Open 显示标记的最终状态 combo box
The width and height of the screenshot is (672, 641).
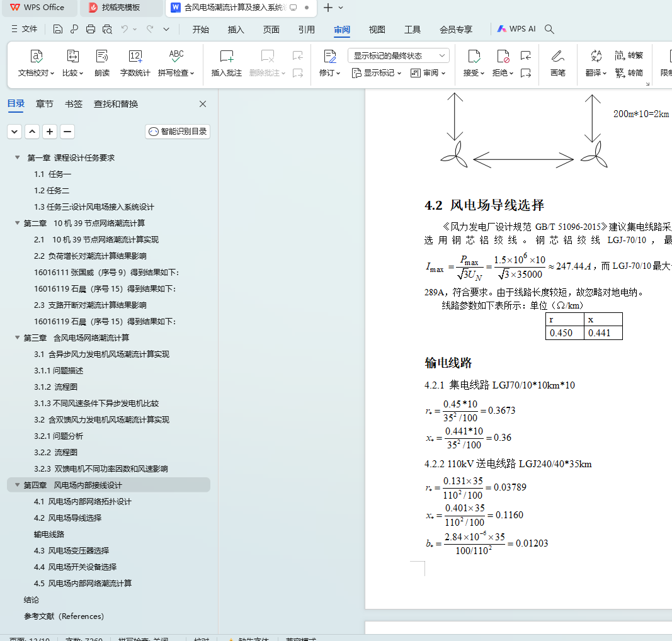(399, 55)
